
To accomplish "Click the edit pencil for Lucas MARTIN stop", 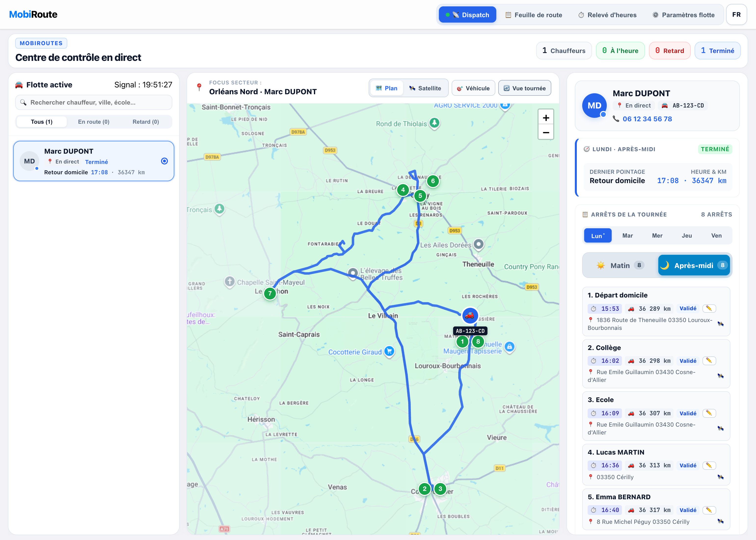I will (709, 465).
